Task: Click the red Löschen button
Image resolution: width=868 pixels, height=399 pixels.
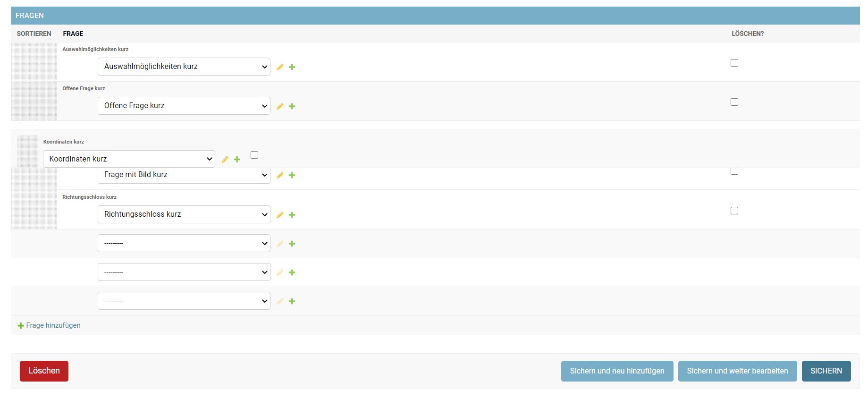Action: [44, 371]
